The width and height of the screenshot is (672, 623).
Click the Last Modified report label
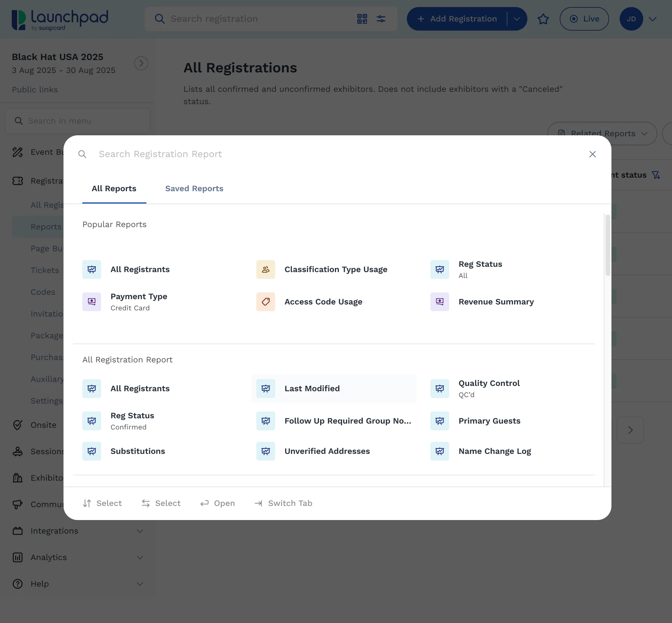click(x=312, y=388)
